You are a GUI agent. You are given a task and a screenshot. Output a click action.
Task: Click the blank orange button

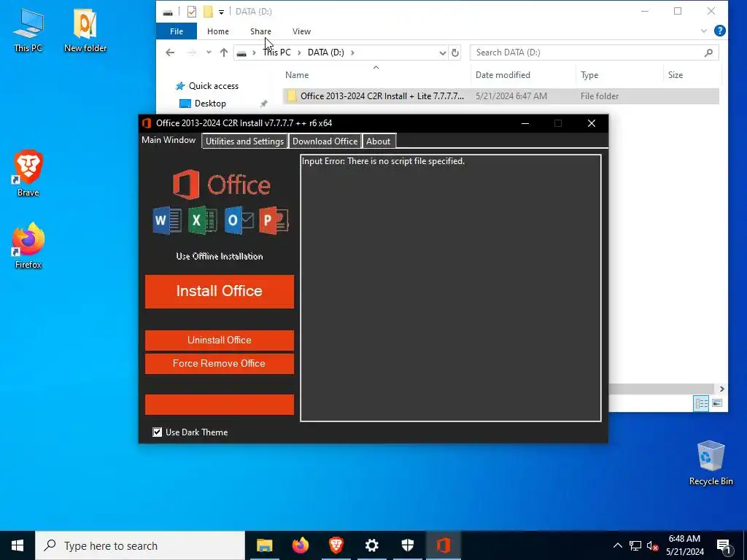click(x=219, y=404)
